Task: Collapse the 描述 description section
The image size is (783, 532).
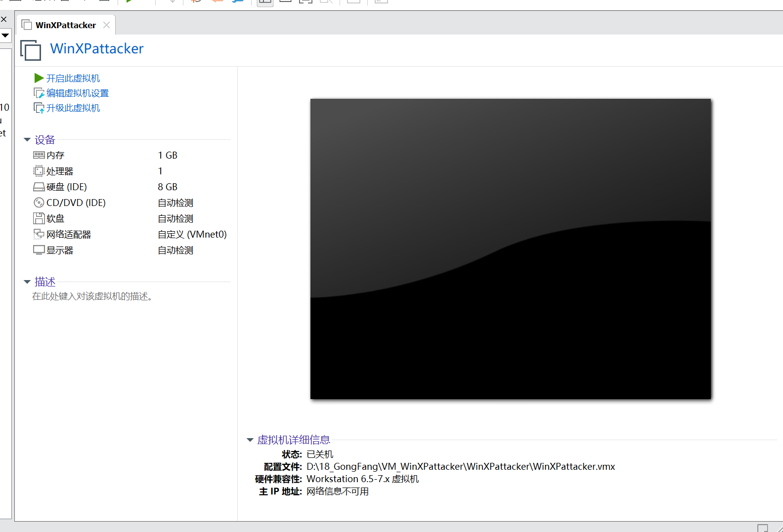Action: 27,282
